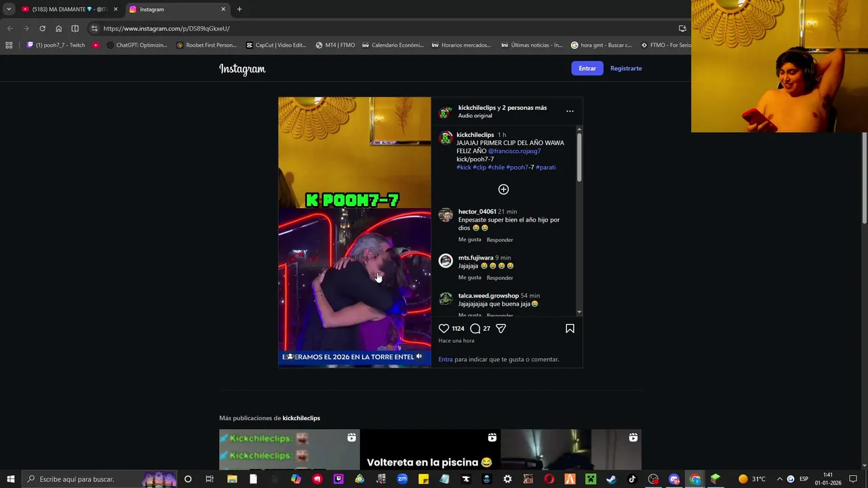Screen dimensions: 868x488
Task: Close the MA DIAMANTE YouTube tab
Action: pyautogui.click(x=115, y=9)
